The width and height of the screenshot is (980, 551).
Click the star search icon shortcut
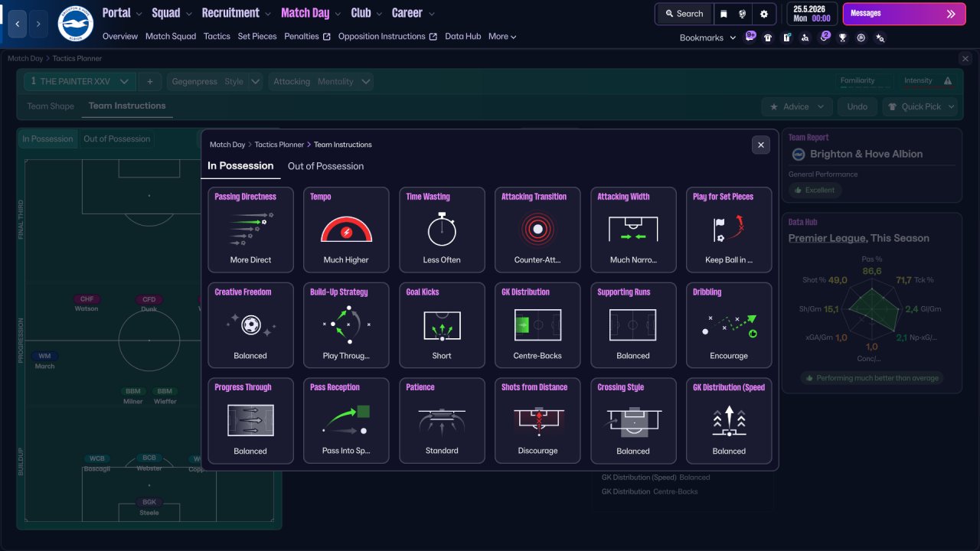point(880,37)
